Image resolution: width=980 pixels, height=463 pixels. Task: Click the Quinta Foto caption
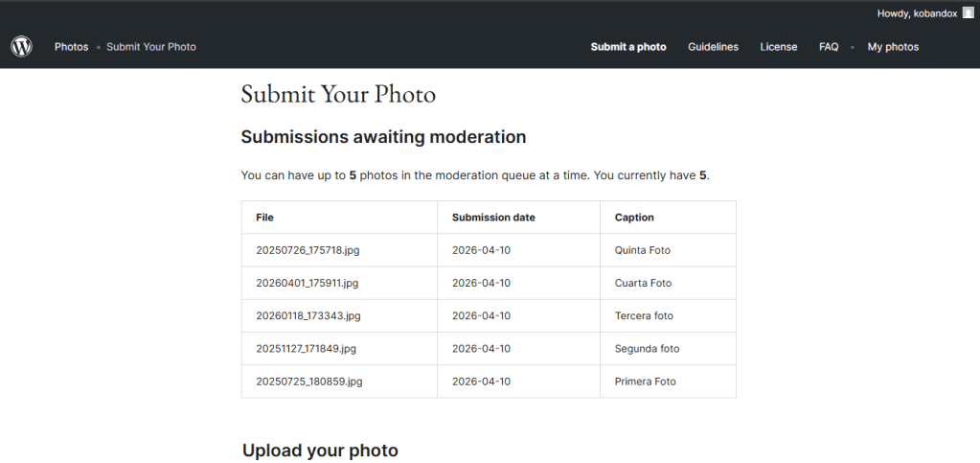tap(643, 250)
